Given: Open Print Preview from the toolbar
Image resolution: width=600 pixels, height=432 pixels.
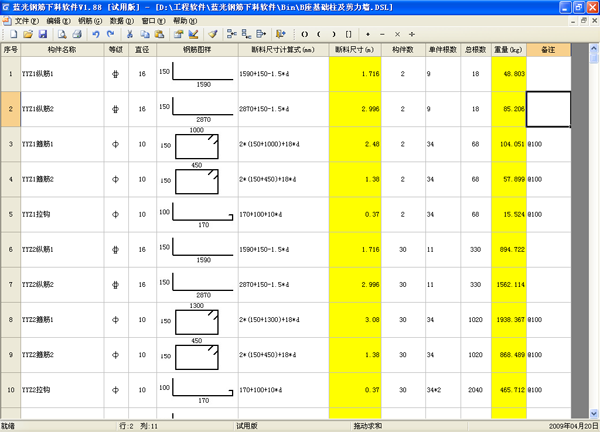Looking at the screenshot, I should pos(62,34).
